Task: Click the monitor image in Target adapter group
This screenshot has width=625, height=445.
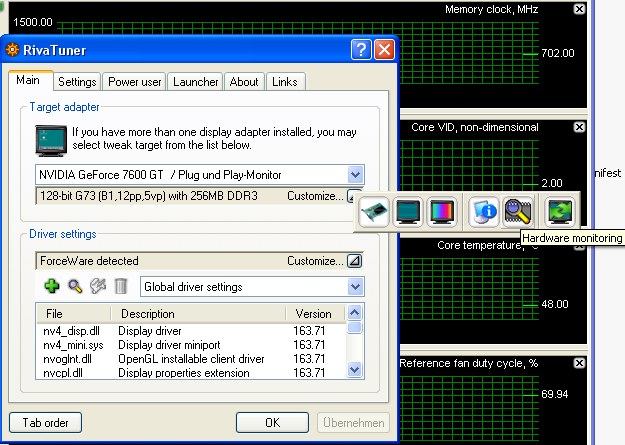Action: (51, 140)
